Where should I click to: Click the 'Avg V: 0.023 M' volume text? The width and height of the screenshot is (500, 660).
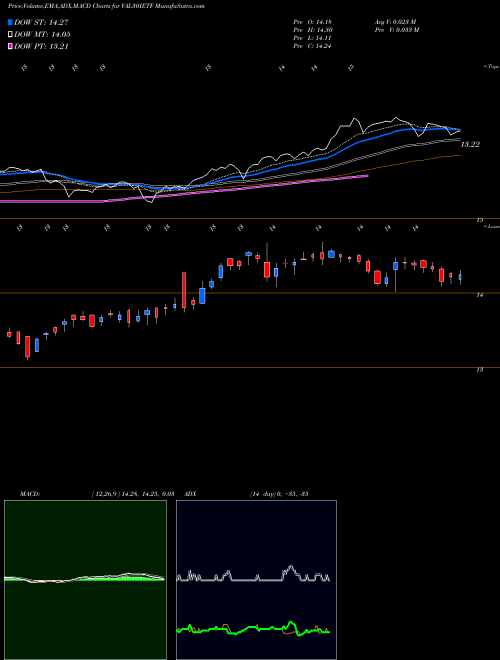coord(395,22)
